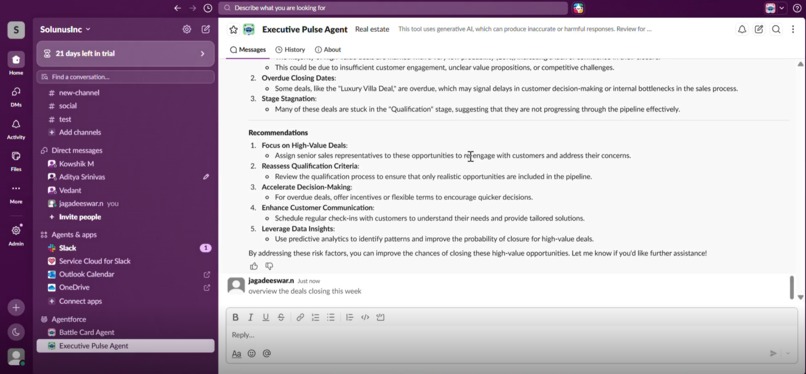Switch to the About tab

[x=328, y=50]
